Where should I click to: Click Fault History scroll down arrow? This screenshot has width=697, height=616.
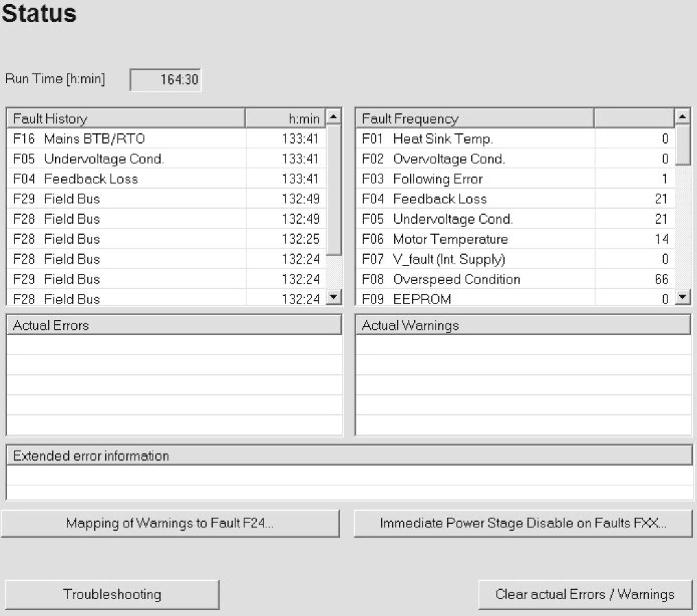(x=333, y=296)
